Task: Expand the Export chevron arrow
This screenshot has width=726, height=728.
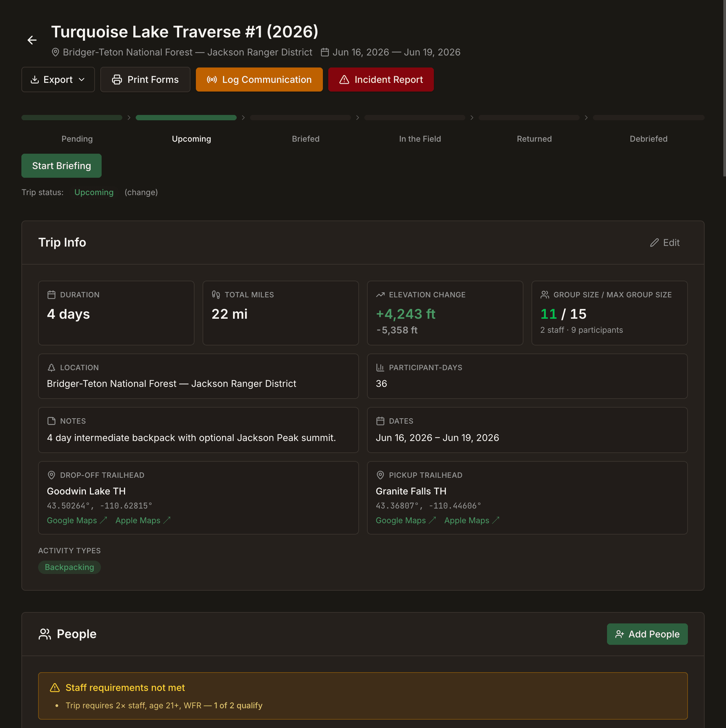Action: [82, 80]
